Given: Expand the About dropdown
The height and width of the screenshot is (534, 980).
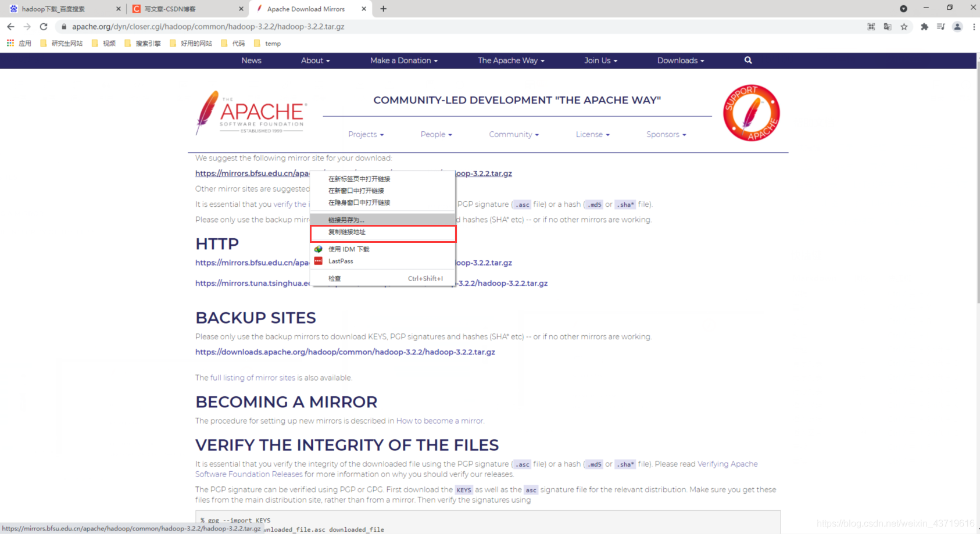Looking at the screenshot, I should click(x=315, y=60).
